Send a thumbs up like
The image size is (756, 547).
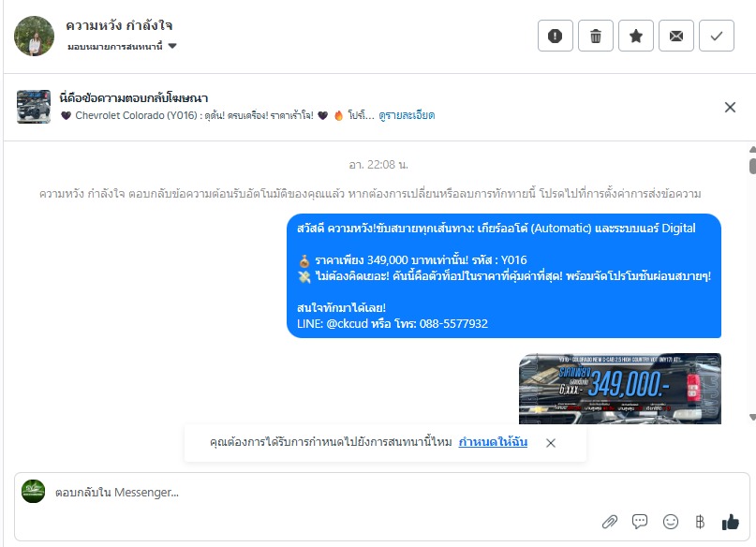click(731, 522)
